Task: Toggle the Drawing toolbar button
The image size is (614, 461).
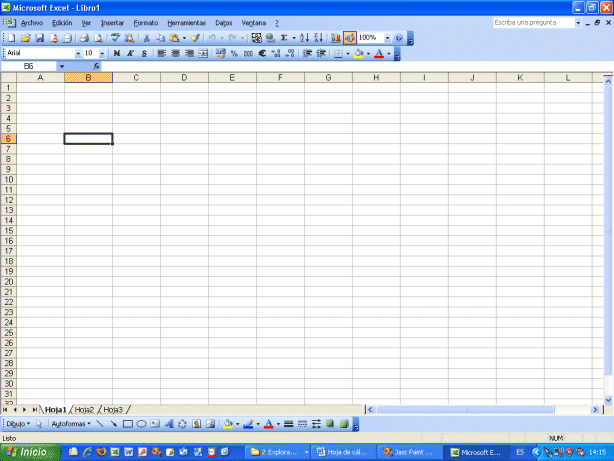Action: [x=350, y=38]
